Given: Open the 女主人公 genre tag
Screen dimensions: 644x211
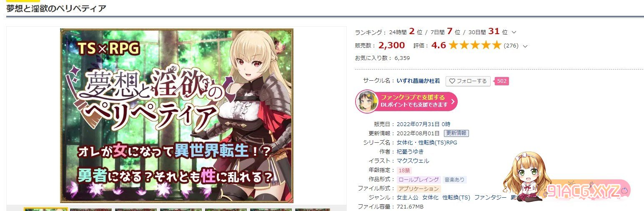Looking at the screenshot, I should pos(408,197).
